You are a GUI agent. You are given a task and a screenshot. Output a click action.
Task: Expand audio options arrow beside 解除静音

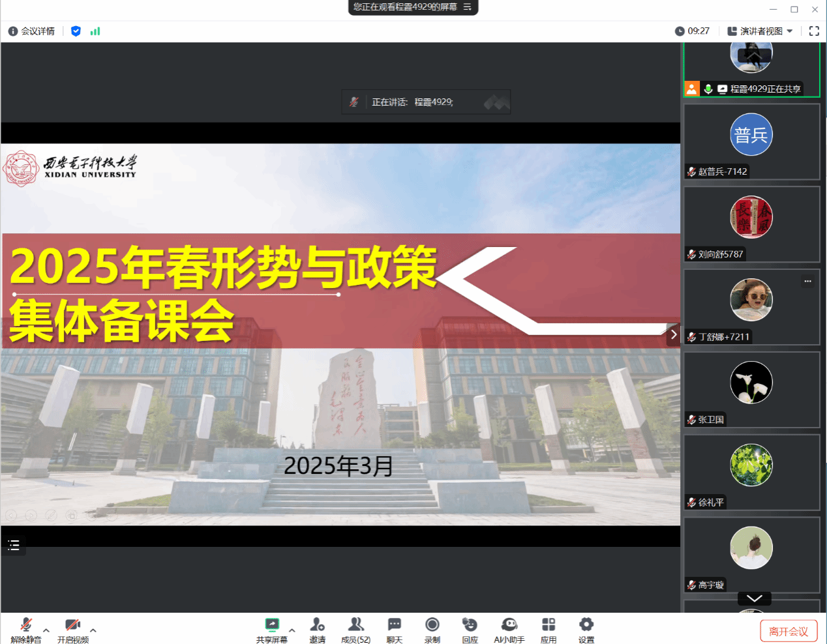46,630
